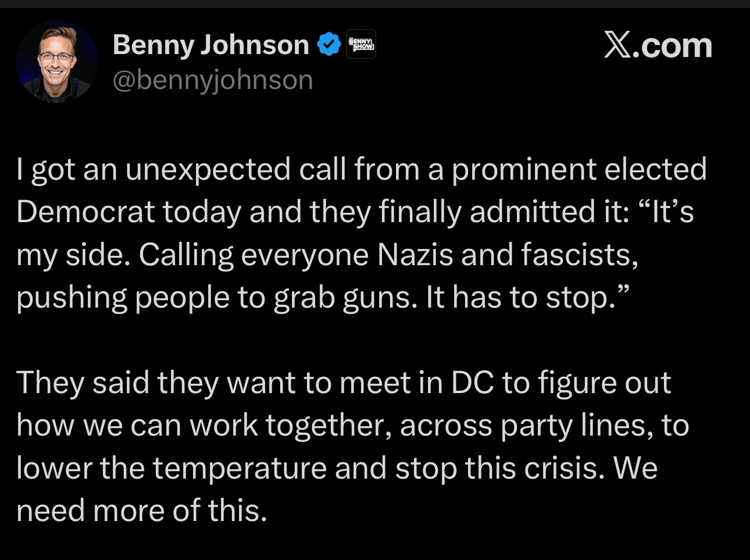Click the word "Democrat" in the post
The image size is (750, 560).
click(x=85, y=212)
